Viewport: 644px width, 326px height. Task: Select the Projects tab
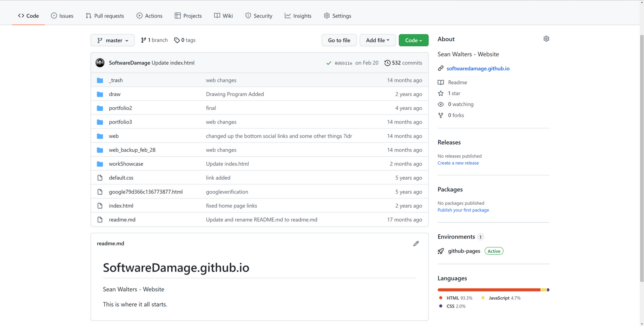188,16
